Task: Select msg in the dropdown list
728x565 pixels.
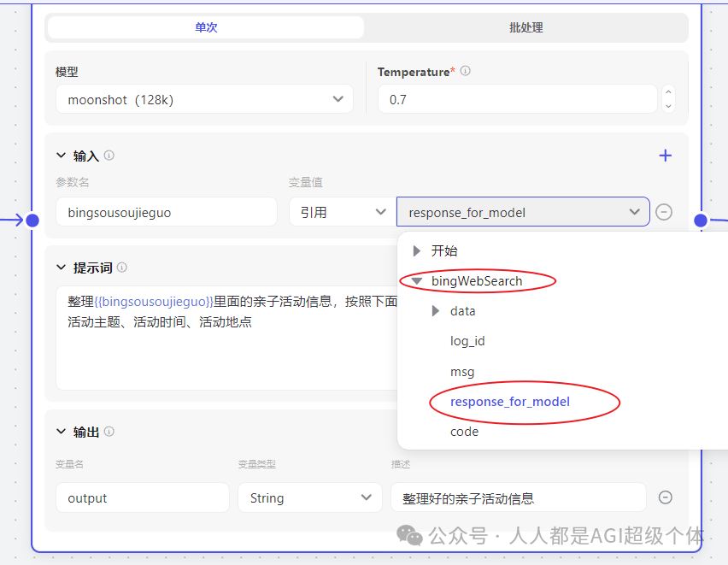Action: [x=462, y=372]
